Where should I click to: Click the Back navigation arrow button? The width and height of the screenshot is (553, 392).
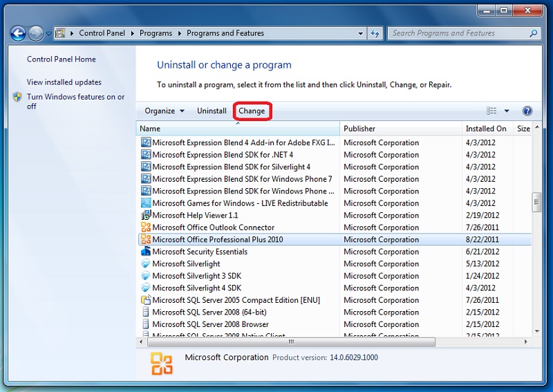pyautogui.click(x=18, y=34)
